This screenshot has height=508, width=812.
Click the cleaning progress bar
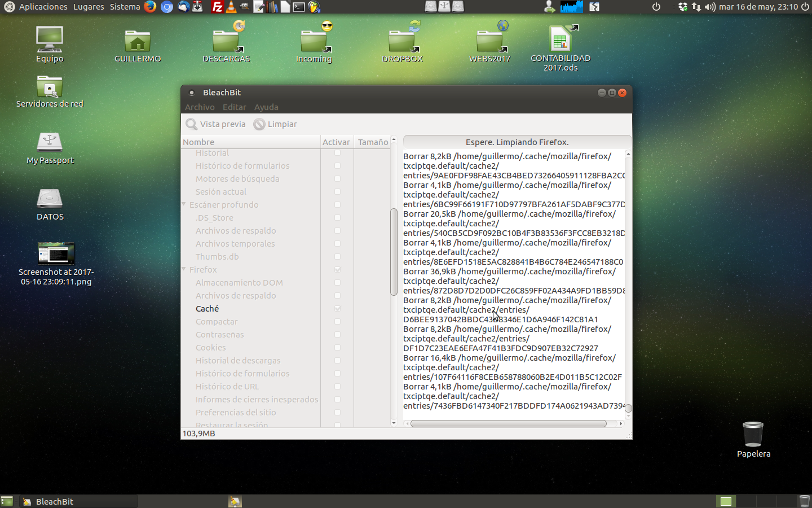[517, 142]
